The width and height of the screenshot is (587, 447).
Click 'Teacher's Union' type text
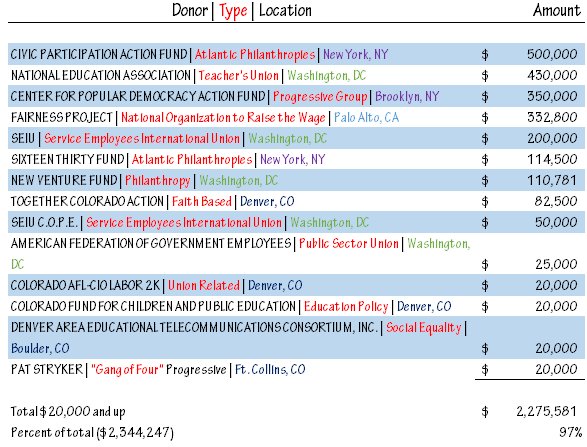(x=238, y=76)
